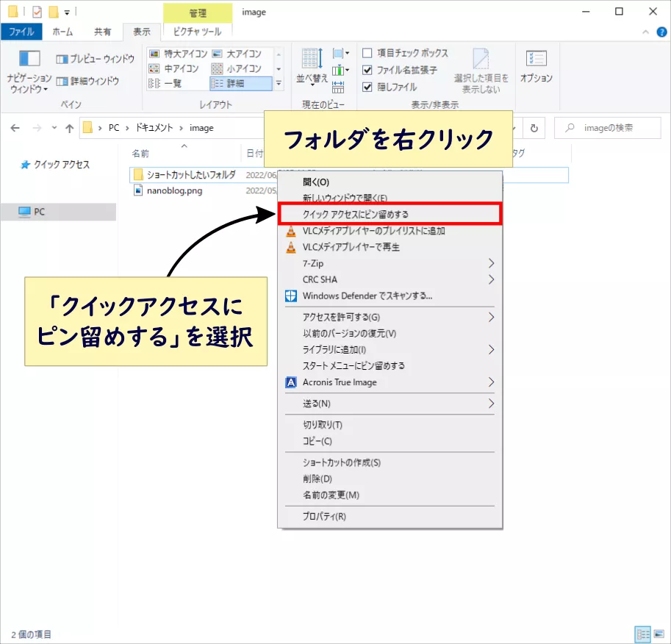Click the title bar New Folder icon
Image resolution: width=671 pixels, height=644 pixels.
[54, 12]
